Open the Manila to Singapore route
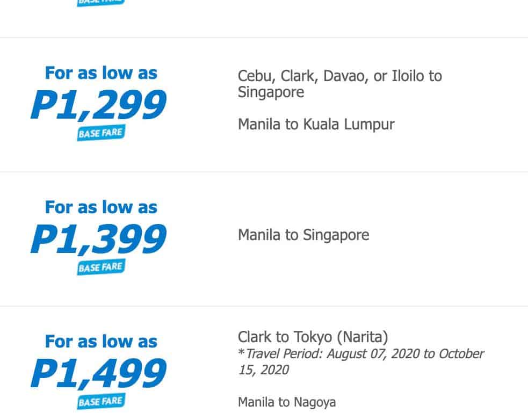Screen dimensions: 528x420 pos(303,235)
